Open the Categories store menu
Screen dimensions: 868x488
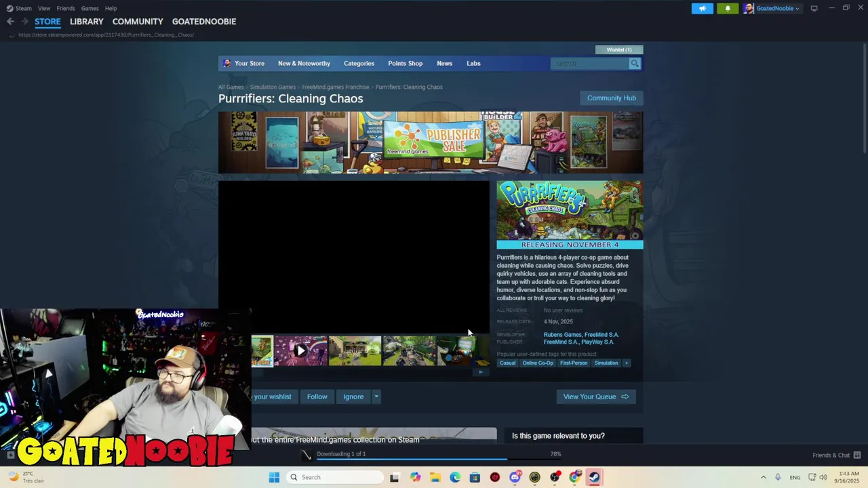click(x=359, y=64)
